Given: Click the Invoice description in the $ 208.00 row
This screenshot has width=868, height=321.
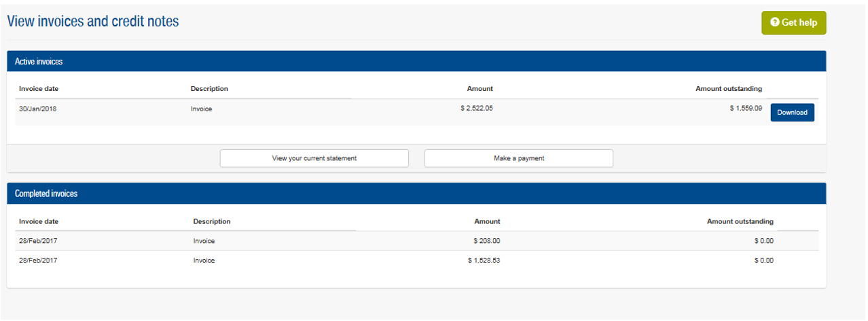Looking at the screenshot, I should tap(204, 241).
